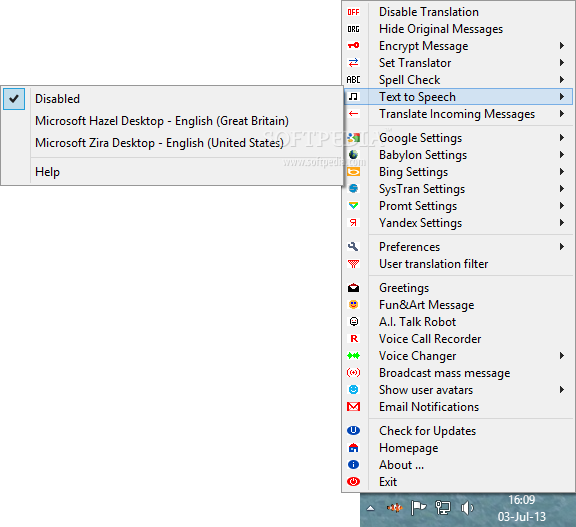Expand the Show user avatars arrow
Screen dimensions: 576x527
coord(562,389)
